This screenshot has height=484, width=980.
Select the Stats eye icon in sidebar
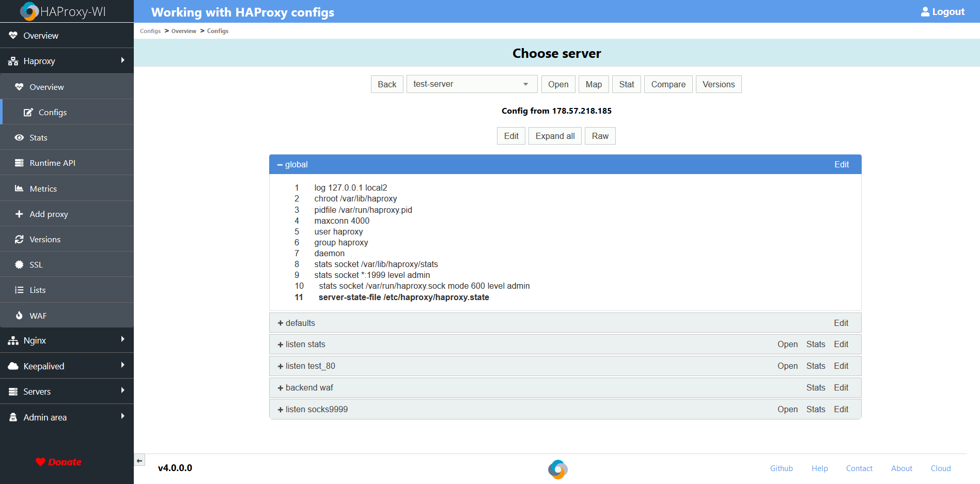(x=19, y=137)
